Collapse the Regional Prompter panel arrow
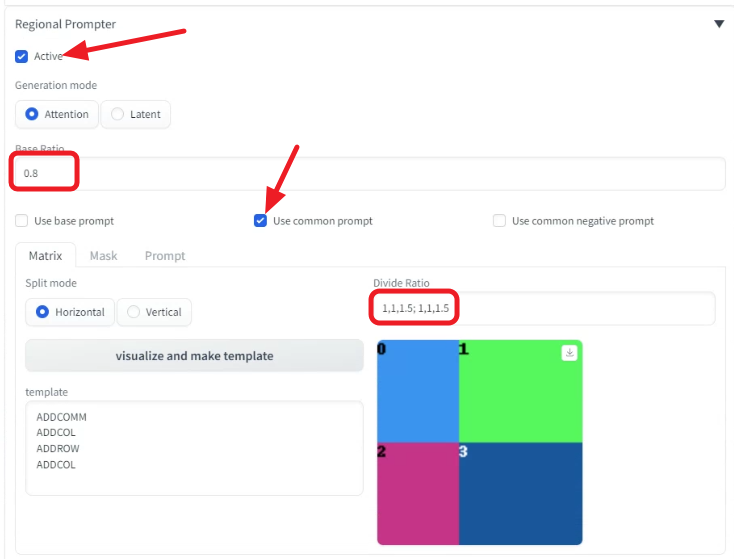This screenshot has width=734, height=559. coord(719,24)
